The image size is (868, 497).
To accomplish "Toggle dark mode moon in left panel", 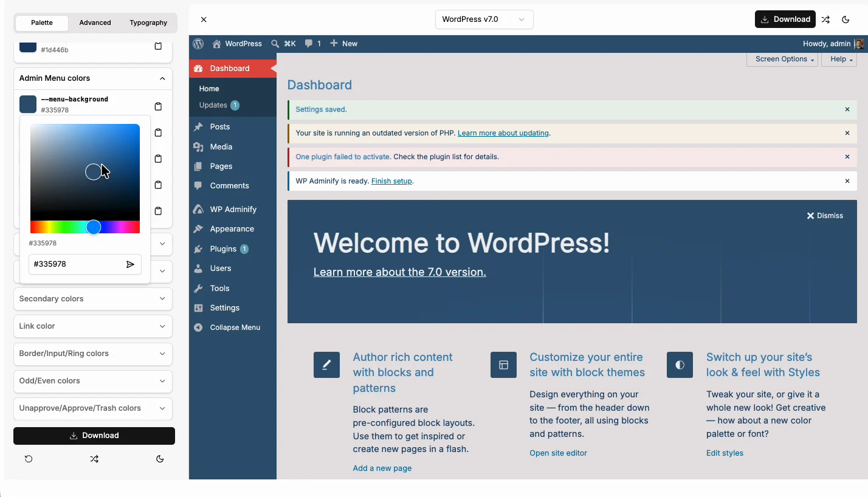I will coord(160,459).
